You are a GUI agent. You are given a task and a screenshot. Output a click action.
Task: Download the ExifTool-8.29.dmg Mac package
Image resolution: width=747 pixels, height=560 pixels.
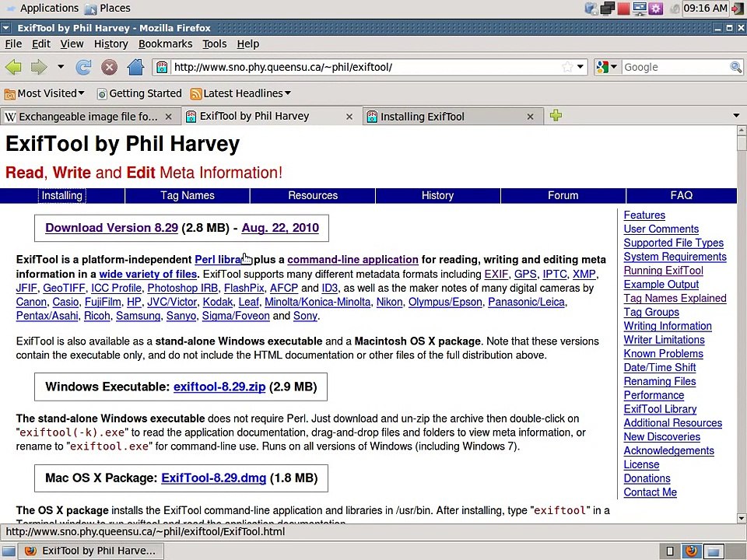tap(214, 478)
